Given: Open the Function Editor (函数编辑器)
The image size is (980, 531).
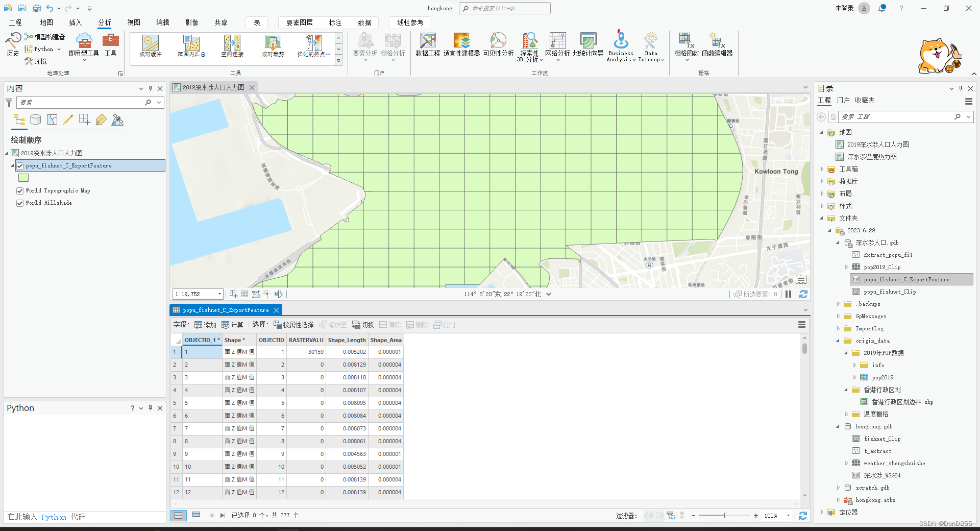Looking at the screenshot, I should pyautogui.click(x=717, y=45).
